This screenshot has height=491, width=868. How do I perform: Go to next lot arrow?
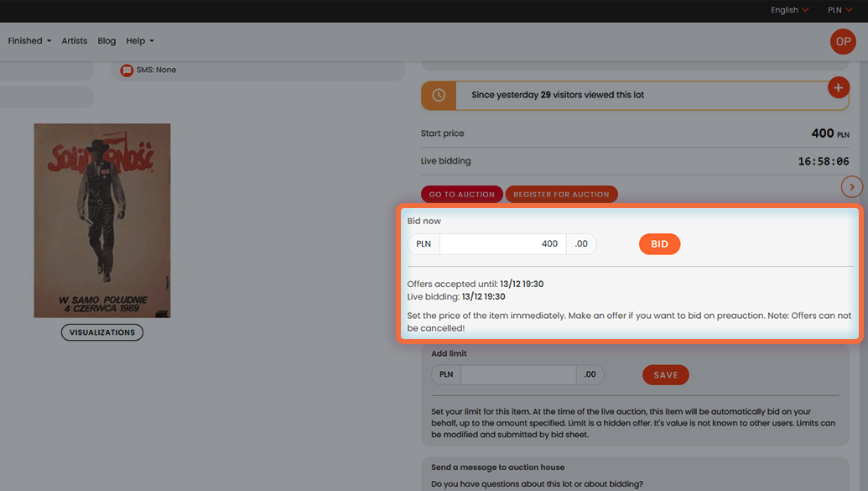click(x=851, y=187)
